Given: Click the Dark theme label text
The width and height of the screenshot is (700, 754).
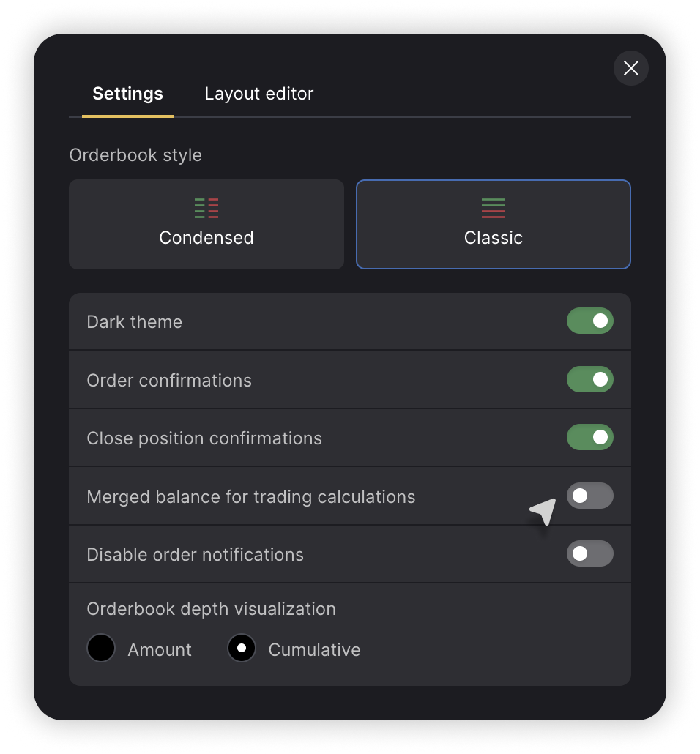Looking at the screenshot, I should coord(134,321).
